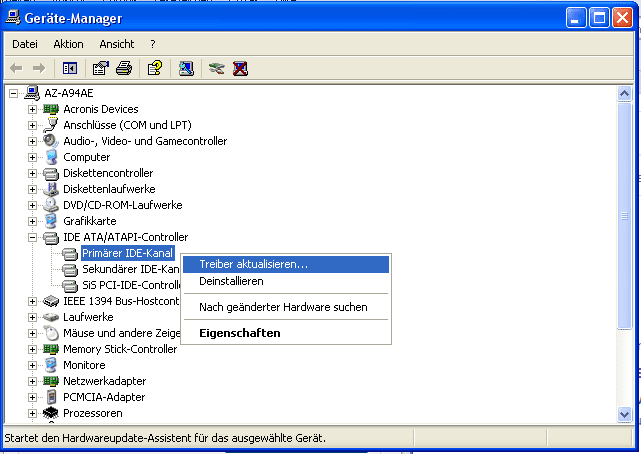Click the Memory Stick-Controller icon
The width and height of the screenshot is (641, 454).
51,349
